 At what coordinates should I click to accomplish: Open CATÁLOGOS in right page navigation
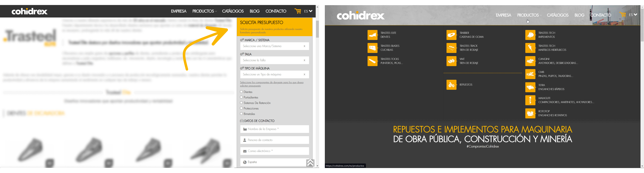tap(558, 15)
